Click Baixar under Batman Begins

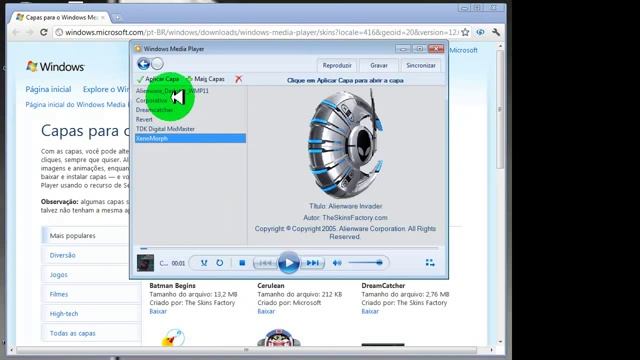point(158,311)
